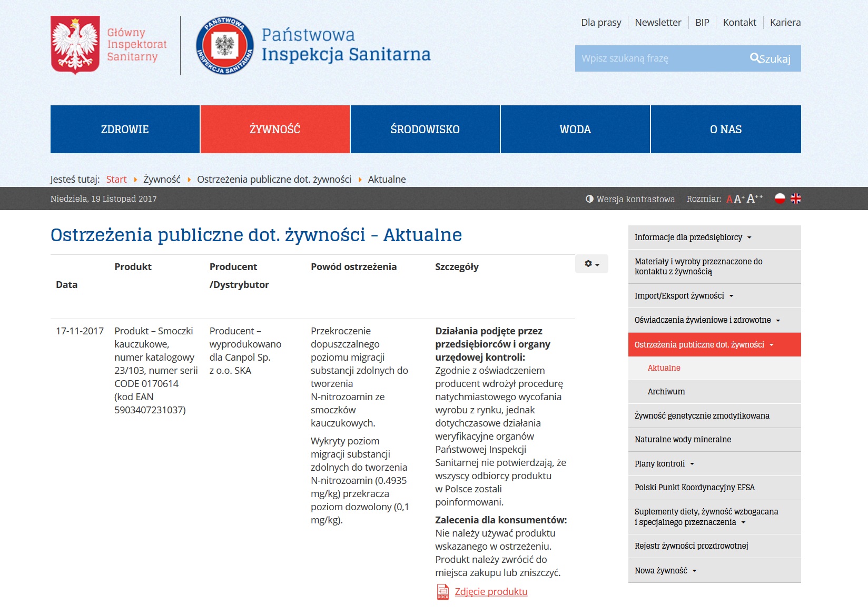Click the Państwowa Inspekcja Sanitarna round emblem
This screenshot has width=868, height=615.
tap(225, 45)
